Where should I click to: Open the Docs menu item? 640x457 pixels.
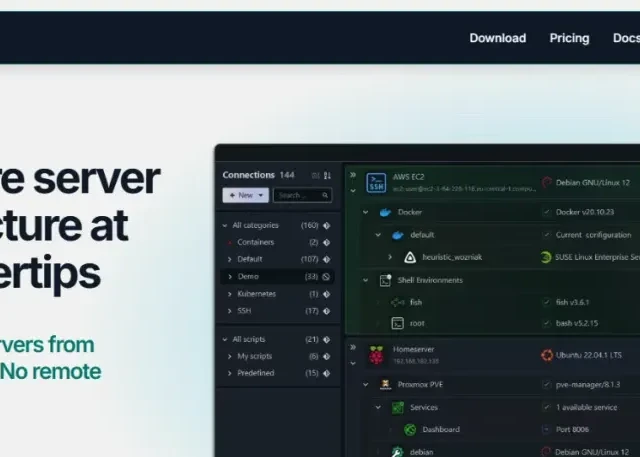(626, 38)
